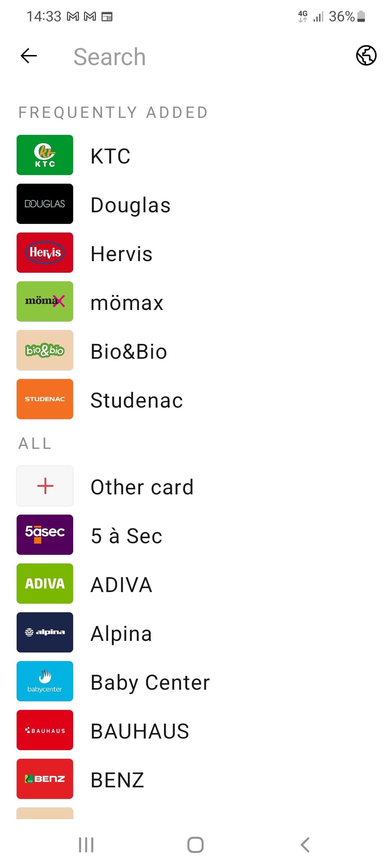The height and width of the screenshot is (868, 391).
Task: Tap the black Douglas logo
Action: pyautogui.click(x=45, y=204)
